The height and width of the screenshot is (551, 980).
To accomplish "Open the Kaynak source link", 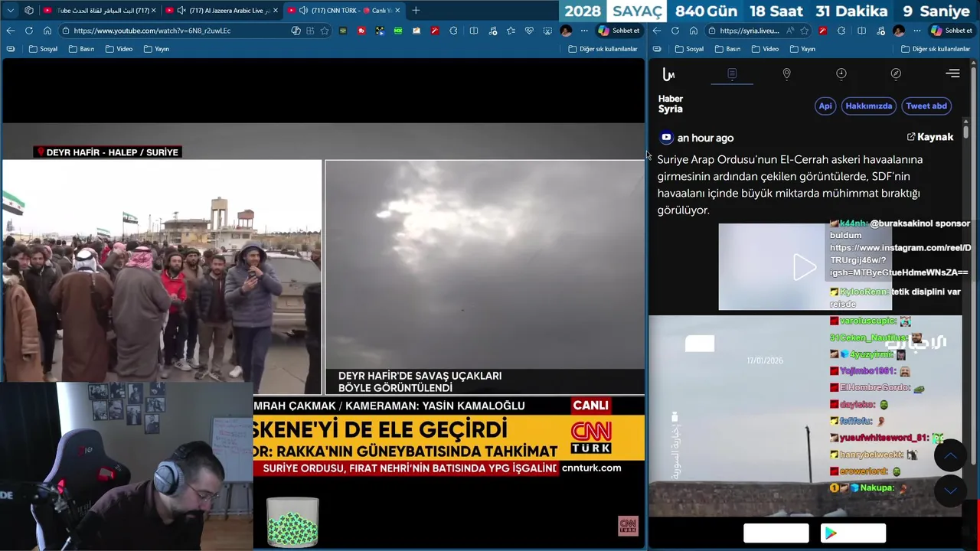I will [930, 137].
